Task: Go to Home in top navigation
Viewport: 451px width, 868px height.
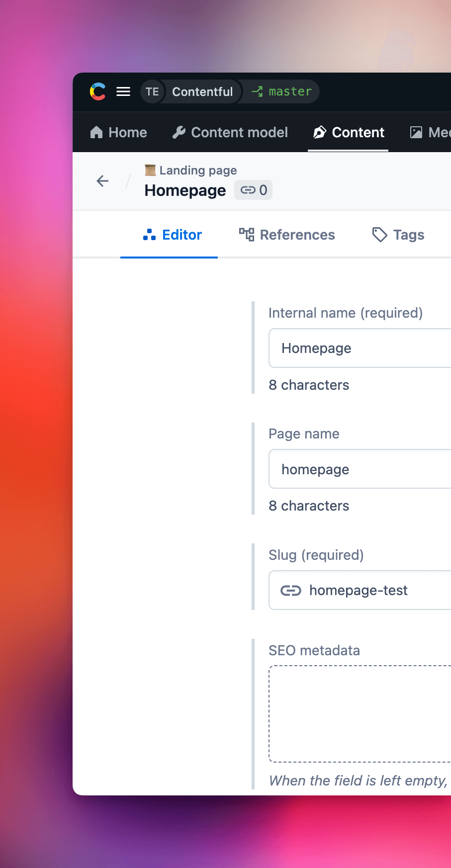Action: click(x=118, y=132)
